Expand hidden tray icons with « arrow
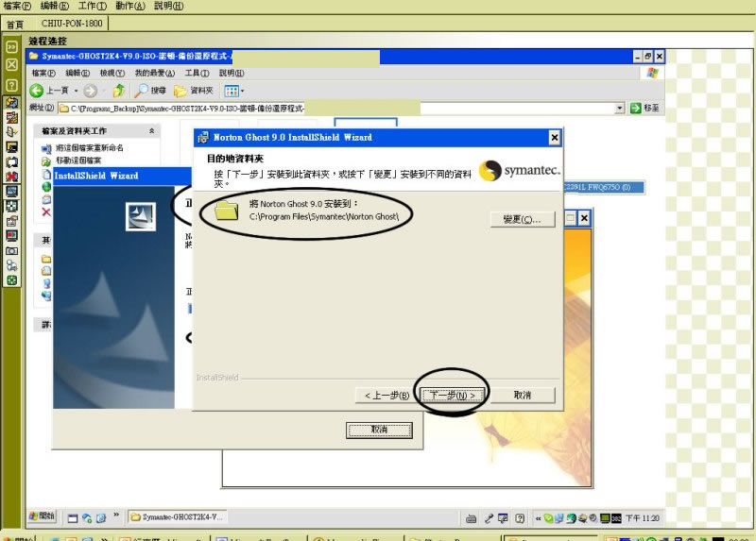 pyautogui.click(x=538, y=519)
